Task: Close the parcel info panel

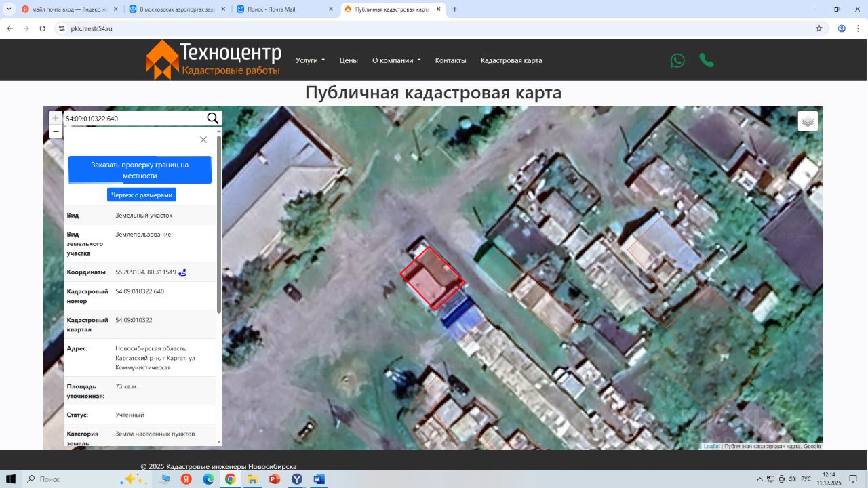Action: (203, 140)
